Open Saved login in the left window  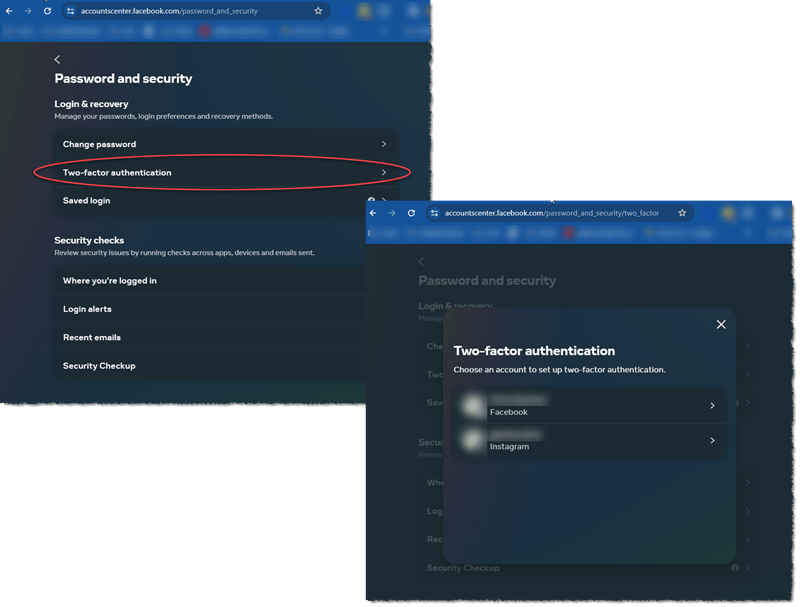[x=87, y=201]
